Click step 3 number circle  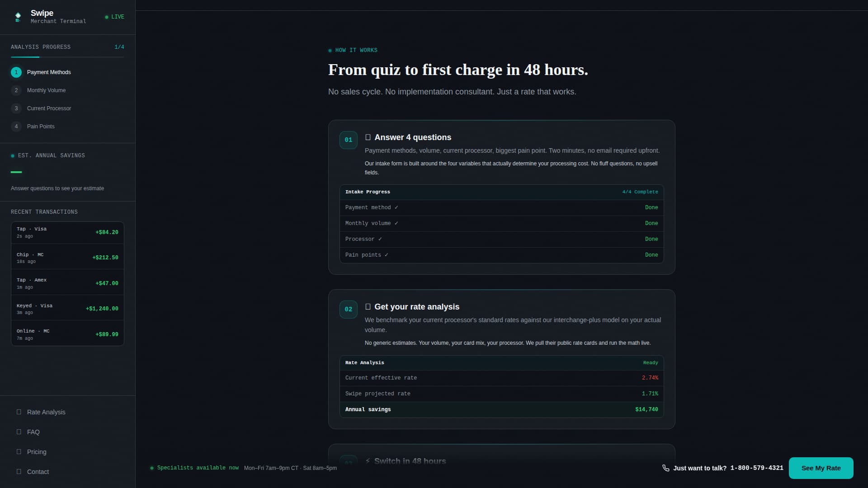[16, 108]
